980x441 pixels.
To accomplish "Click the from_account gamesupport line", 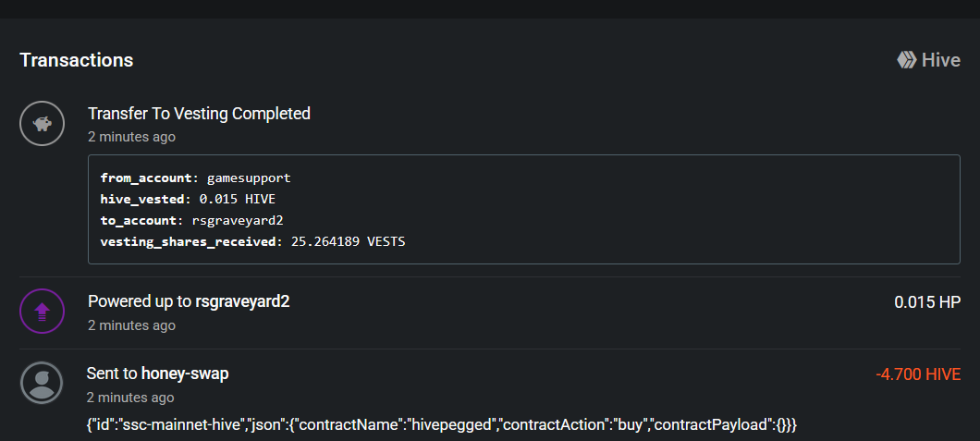I will [196, 178].
